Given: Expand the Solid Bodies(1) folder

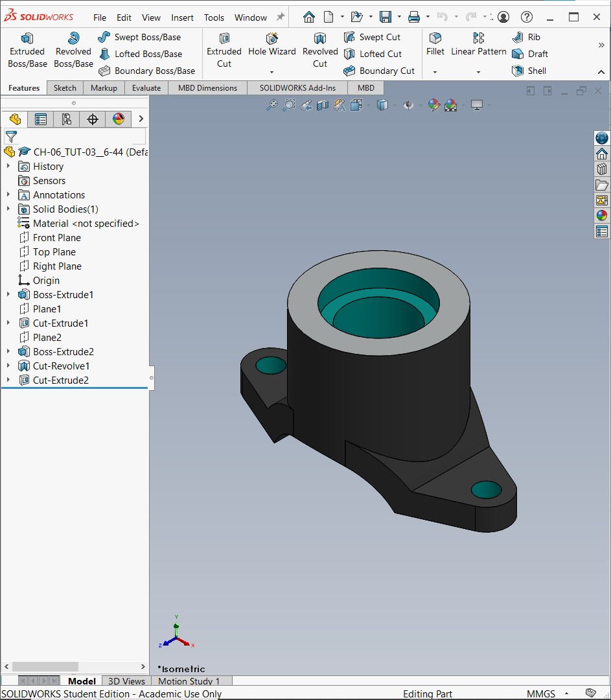Looking at the screenshot, I should [x=8, y=209].
